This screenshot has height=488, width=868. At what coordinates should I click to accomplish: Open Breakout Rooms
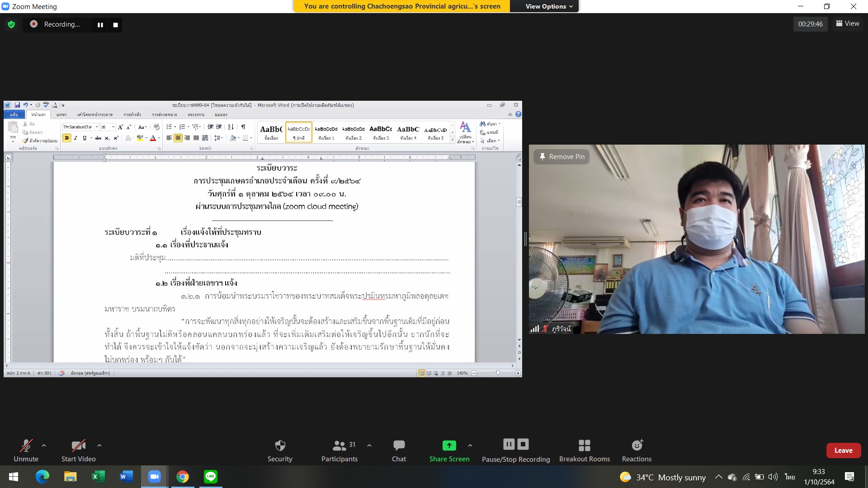coord(584,450)
